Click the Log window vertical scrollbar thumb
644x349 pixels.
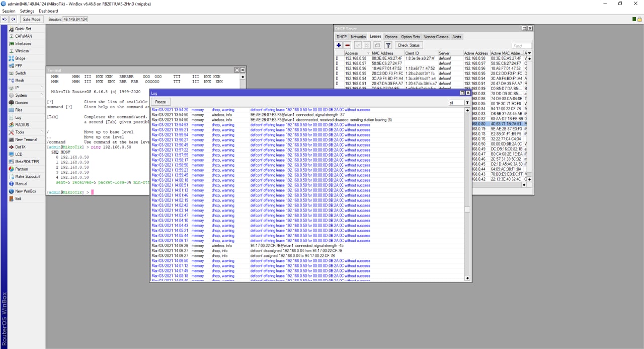coord(467,210)
